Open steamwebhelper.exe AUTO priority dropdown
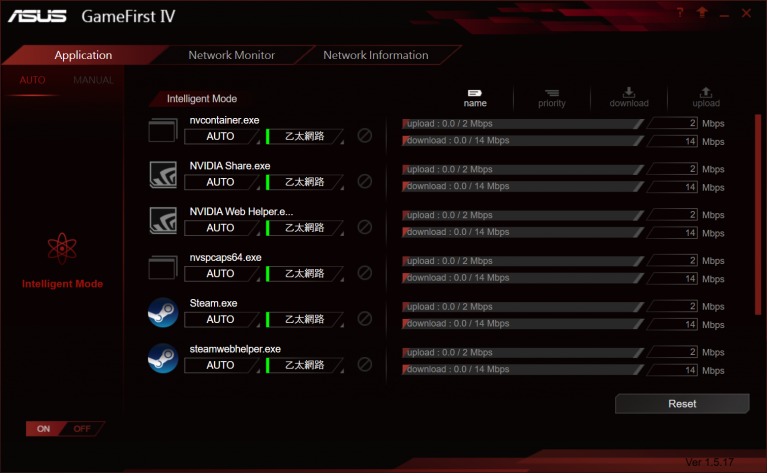Viewport: 767px width, 473px height. pyautogui.click(x=222, y=365)
